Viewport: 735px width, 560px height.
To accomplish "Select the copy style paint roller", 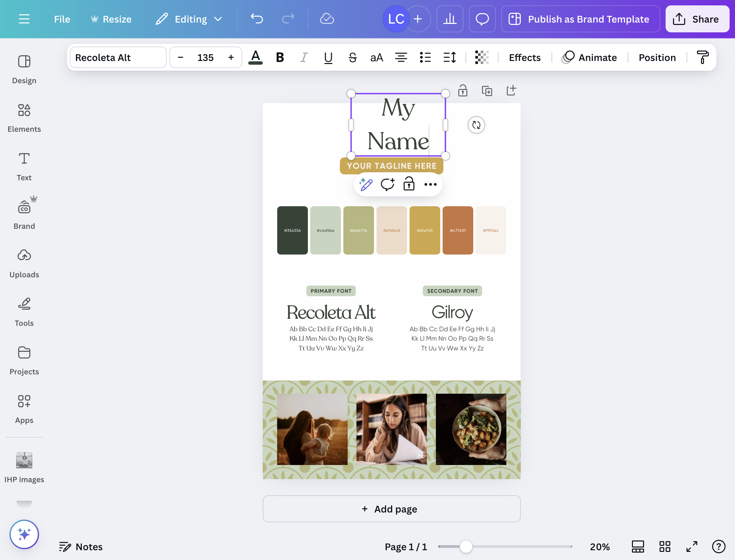I will click(703, 58).
